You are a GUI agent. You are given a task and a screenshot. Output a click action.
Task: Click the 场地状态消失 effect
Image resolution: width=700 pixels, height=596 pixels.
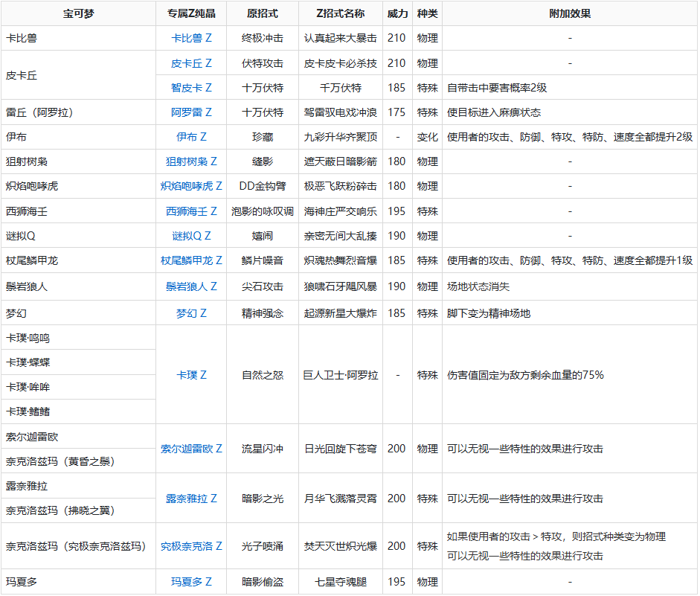coord(478,286)
